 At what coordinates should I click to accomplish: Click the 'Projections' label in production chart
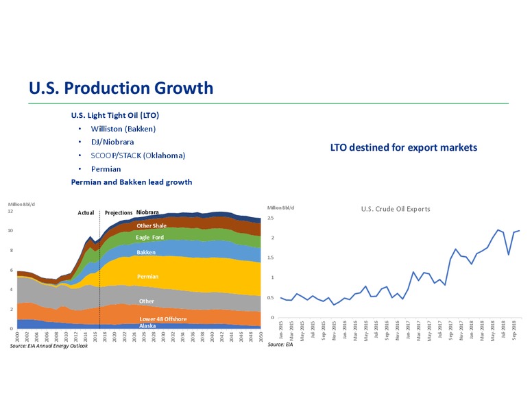[119, 212]
